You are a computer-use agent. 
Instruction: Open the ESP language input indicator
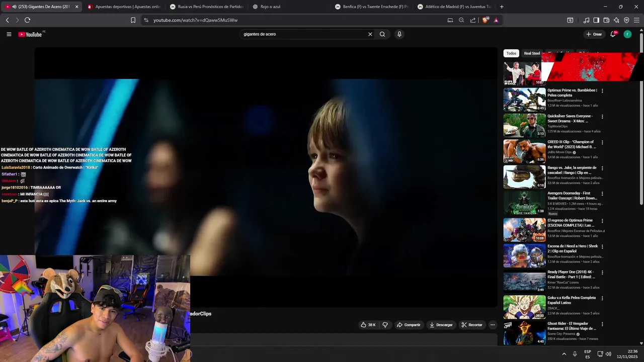pyautogui.click(x=588, y=354)
